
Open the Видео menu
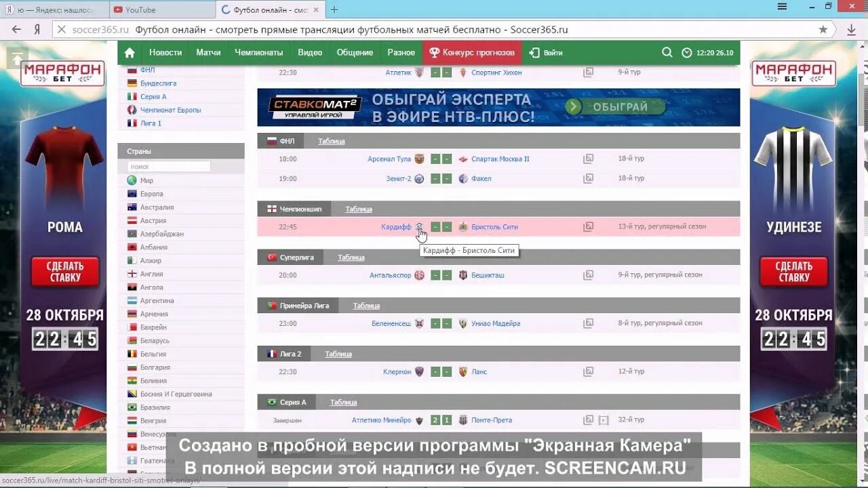310,52
